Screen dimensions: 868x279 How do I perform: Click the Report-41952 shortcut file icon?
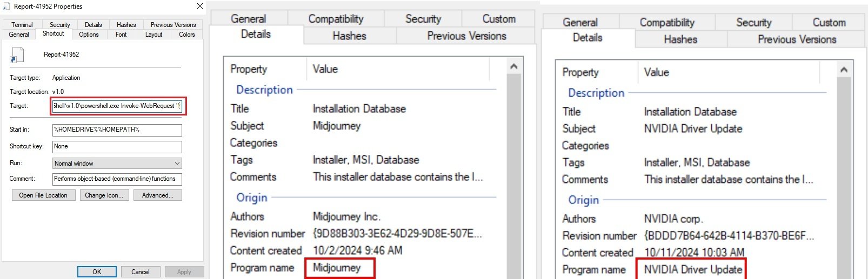[17, 55]
